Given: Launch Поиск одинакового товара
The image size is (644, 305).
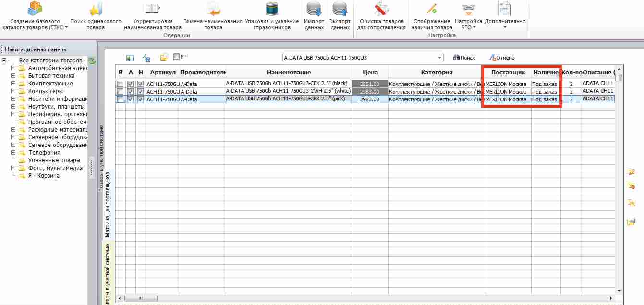Looking at the screenshot, I should (96, 16).
